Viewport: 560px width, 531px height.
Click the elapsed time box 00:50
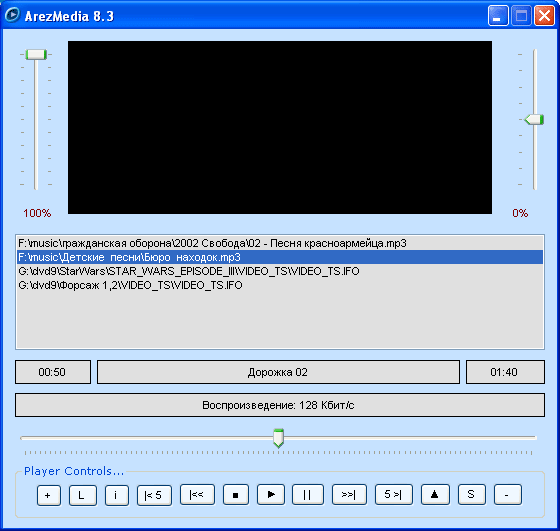[x=53, y=372]
